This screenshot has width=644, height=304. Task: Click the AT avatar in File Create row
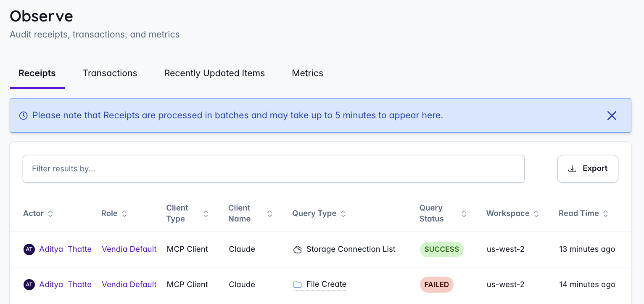[29, 285]
